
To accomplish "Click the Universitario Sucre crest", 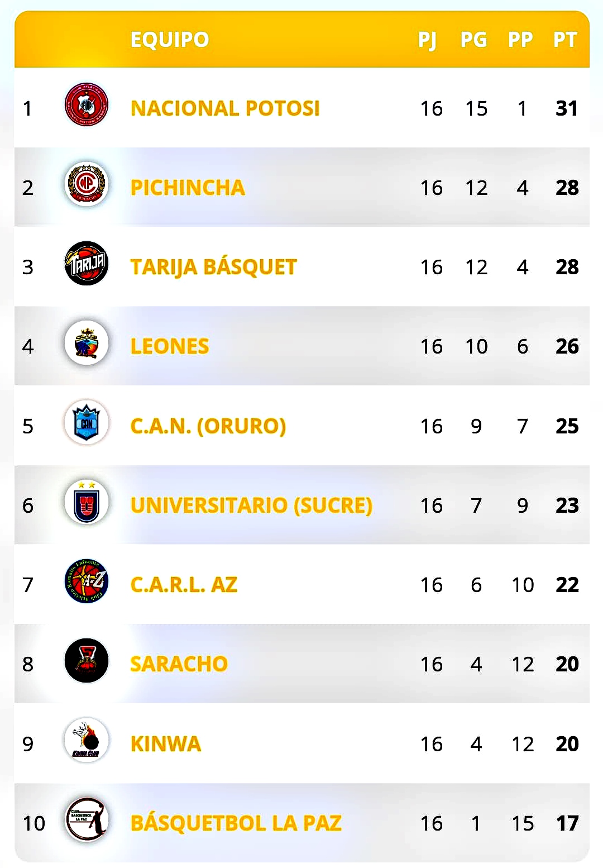I will [87, 502].
